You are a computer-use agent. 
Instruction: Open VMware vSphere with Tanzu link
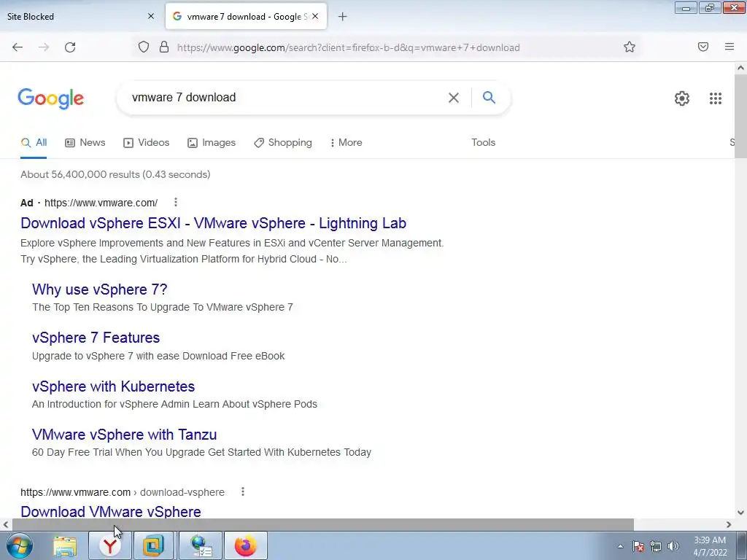point(124,434)
